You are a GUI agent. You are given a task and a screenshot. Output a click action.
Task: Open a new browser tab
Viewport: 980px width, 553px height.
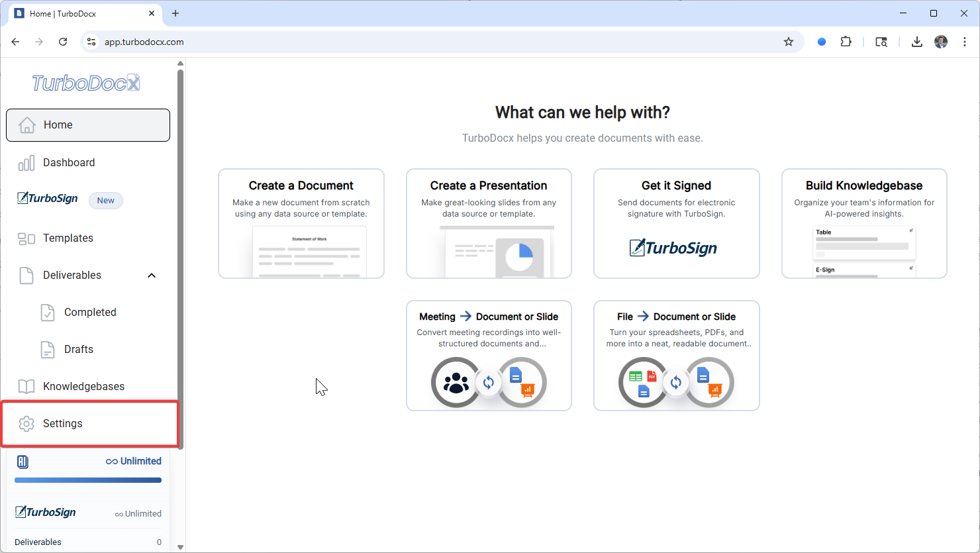coord(175,13)
